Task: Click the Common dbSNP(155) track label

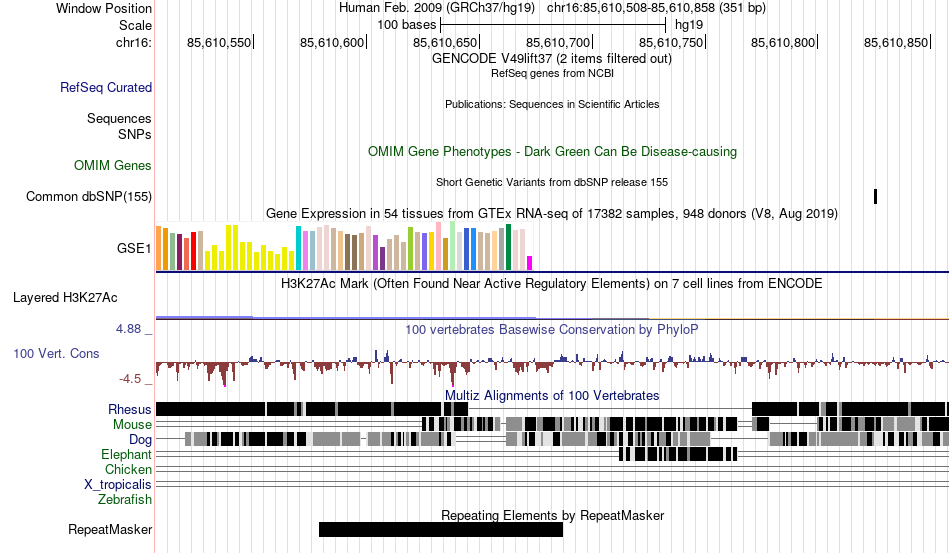Action: point(89,196)
